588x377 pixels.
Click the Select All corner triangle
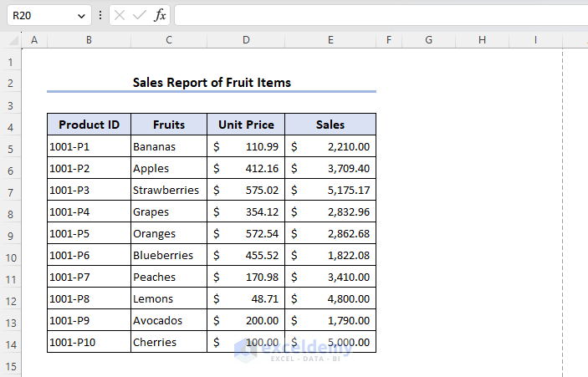pyautogui.click(x=12, y=40)
